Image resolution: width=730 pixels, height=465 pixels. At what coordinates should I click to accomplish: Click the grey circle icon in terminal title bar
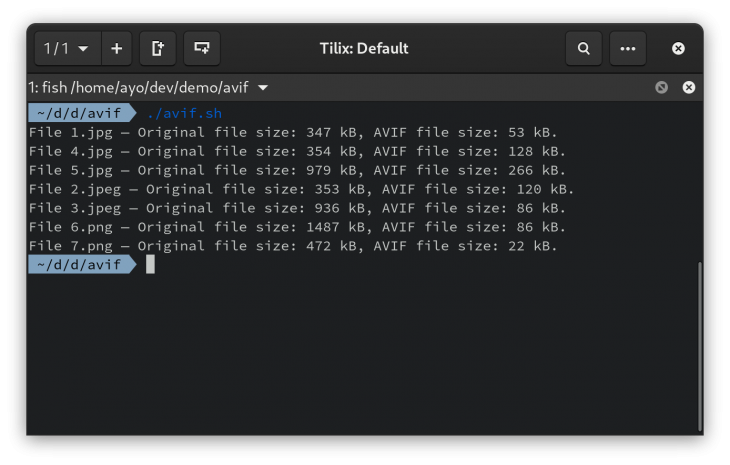661,88
